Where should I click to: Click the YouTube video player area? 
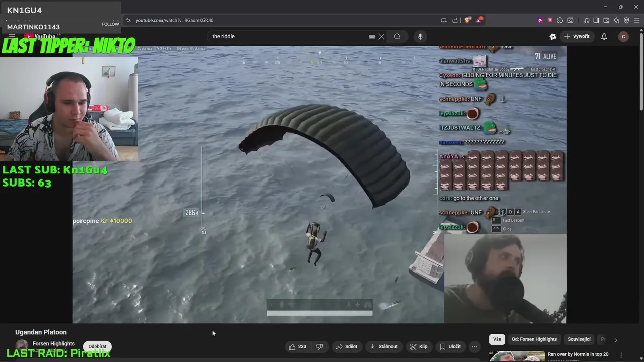pos(319,185)
